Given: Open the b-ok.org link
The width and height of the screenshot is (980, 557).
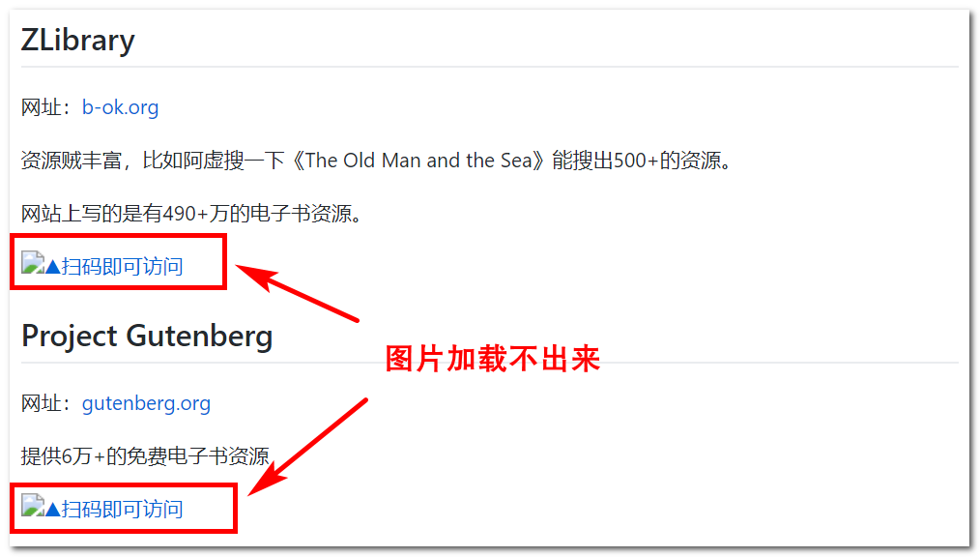Looking at the screenshot, I should coord(120,107).
